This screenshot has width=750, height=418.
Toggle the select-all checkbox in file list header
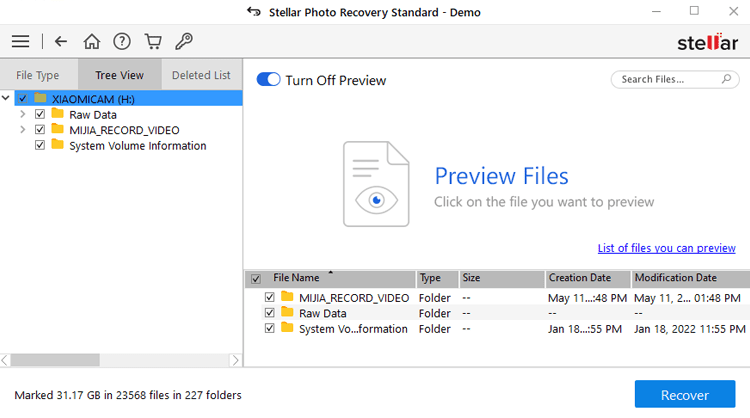tap(256, 279)
